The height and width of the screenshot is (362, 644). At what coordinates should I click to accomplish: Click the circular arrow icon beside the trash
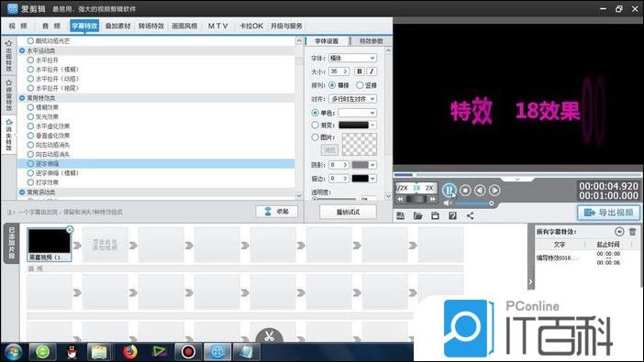pyautogui.click(x=619, y=232)
